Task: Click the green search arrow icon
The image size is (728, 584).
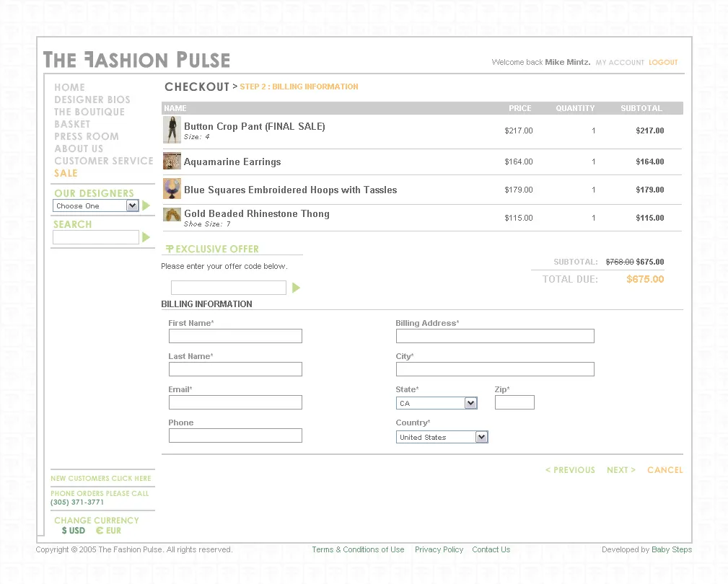Action: (146, 237)
